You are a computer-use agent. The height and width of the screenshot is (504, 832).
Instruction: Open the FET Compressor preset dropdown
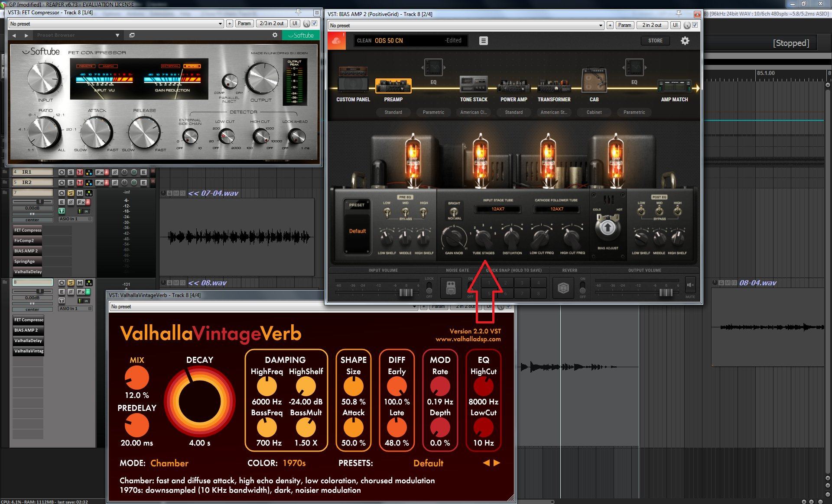pos(220,24)
